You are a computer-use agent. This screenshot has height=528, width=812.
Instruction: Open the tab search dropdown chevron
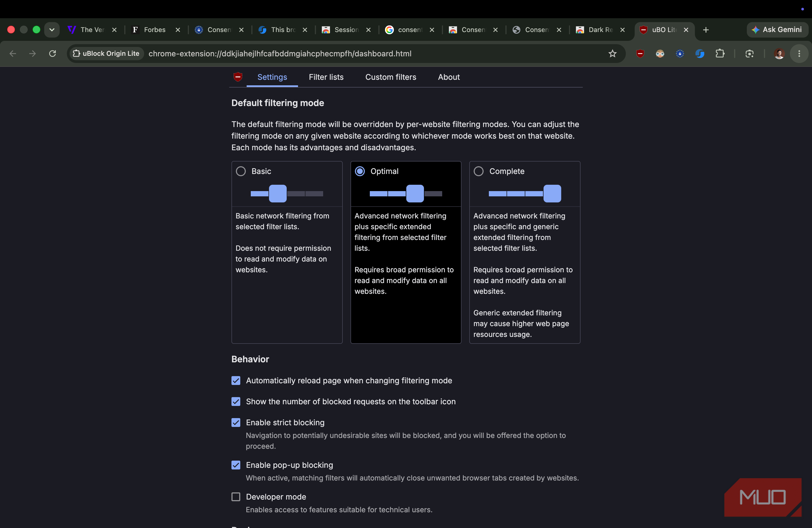click(52, 30)
